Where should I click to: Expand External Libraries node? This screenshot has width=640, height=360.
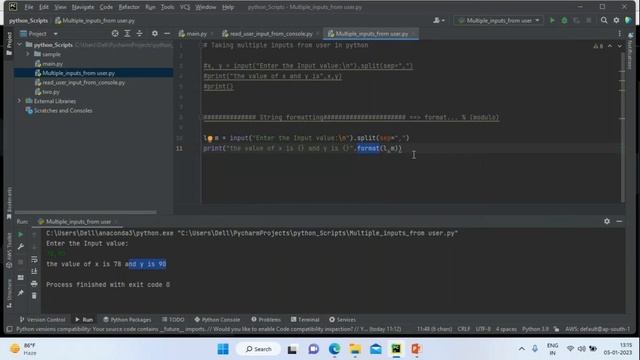point(19,101)
